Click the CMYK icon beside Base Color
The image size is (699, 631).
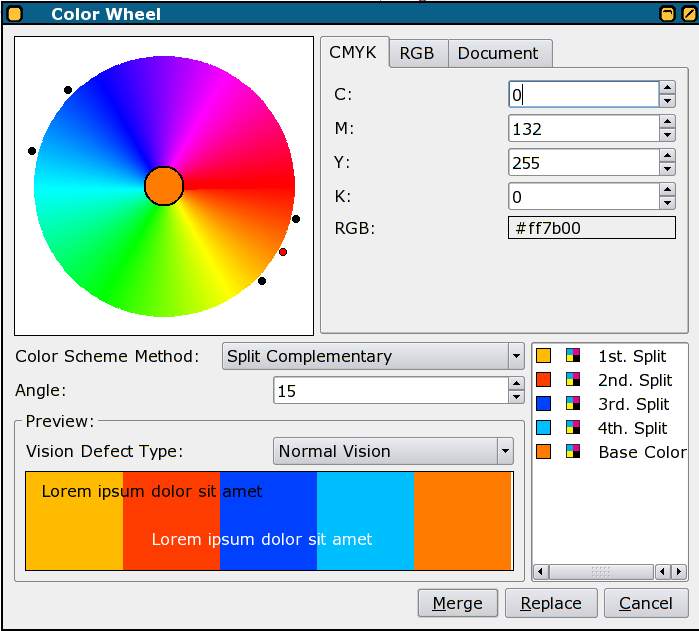(x=573, y=452)
